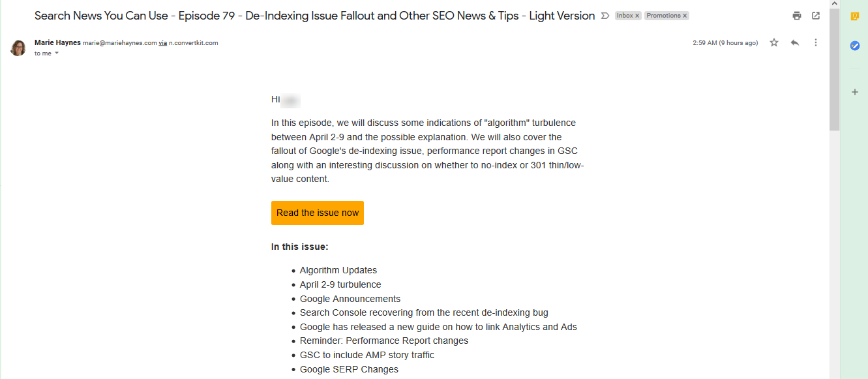Toggle the importance marker beside the subject
The image size is (868, 379).
pyautogui.click(x=605, y=16)
